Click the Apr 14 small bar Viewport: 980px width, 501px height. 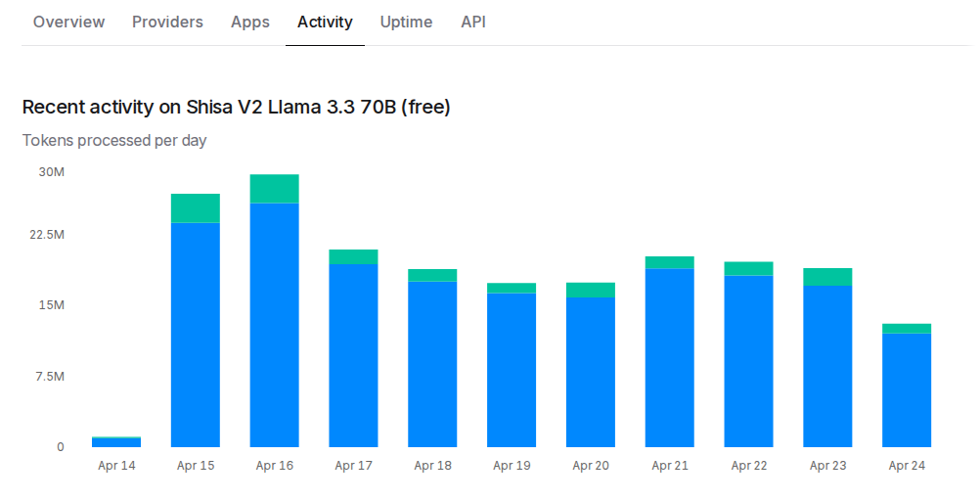click(116, 441)
